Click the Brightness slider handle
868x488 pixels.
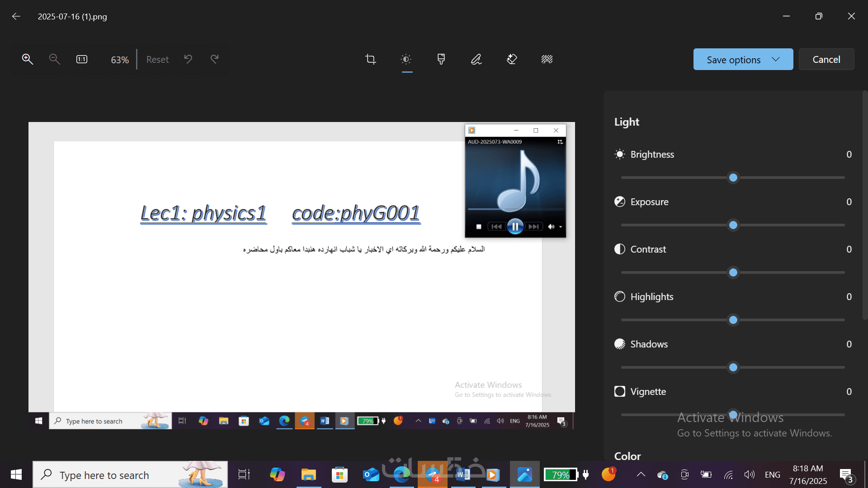(x=733, y=178)
